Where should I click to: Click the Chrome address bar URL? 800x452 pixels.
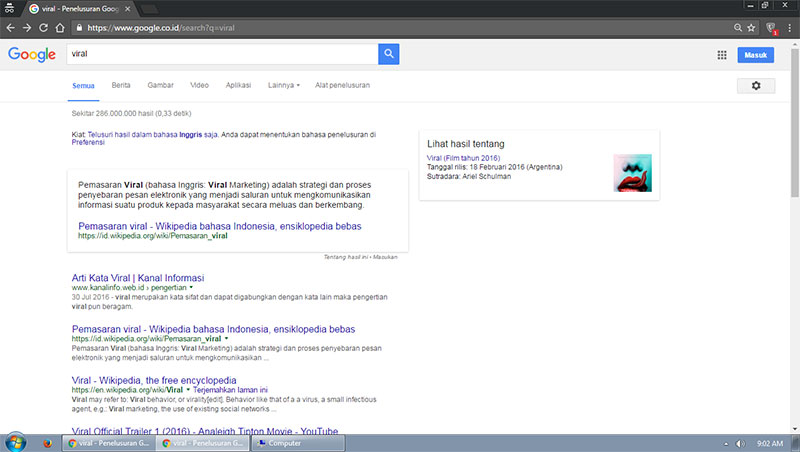(161, 28)
